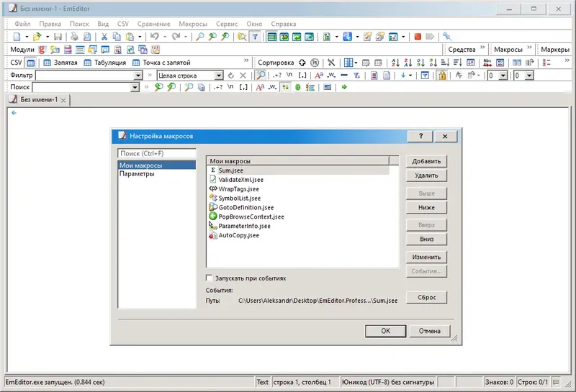Click the green PopBrowseContext.jsee arrow icon

[212, 216]
